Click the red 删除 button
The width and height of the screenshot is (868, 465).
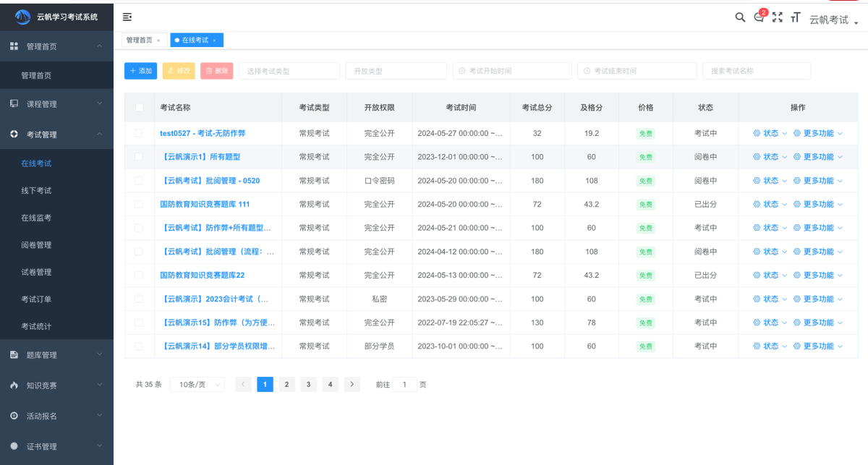pos(217,71)
